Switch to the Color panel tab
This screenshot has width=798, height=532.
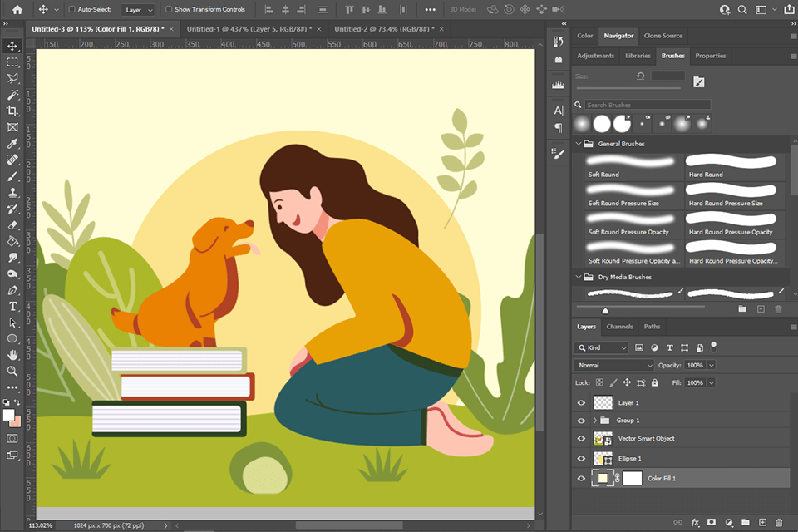click(x=584, y=36)
